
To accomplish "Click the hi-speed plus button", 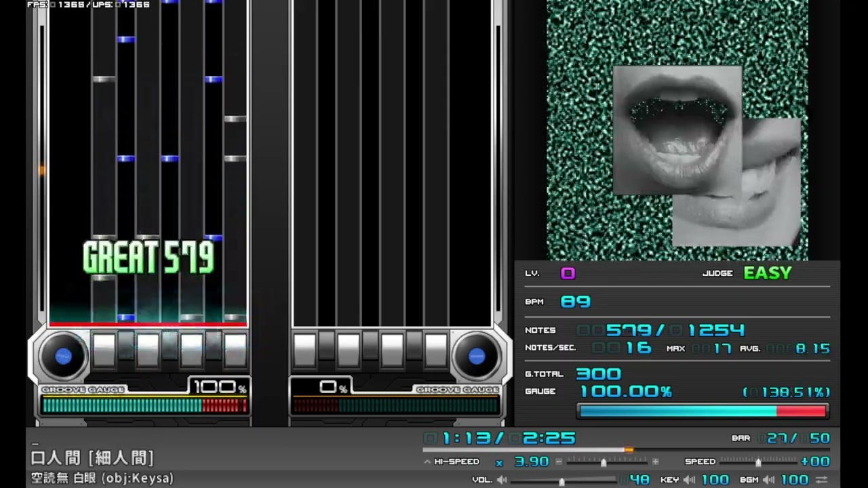I will (x=655, y=462).
